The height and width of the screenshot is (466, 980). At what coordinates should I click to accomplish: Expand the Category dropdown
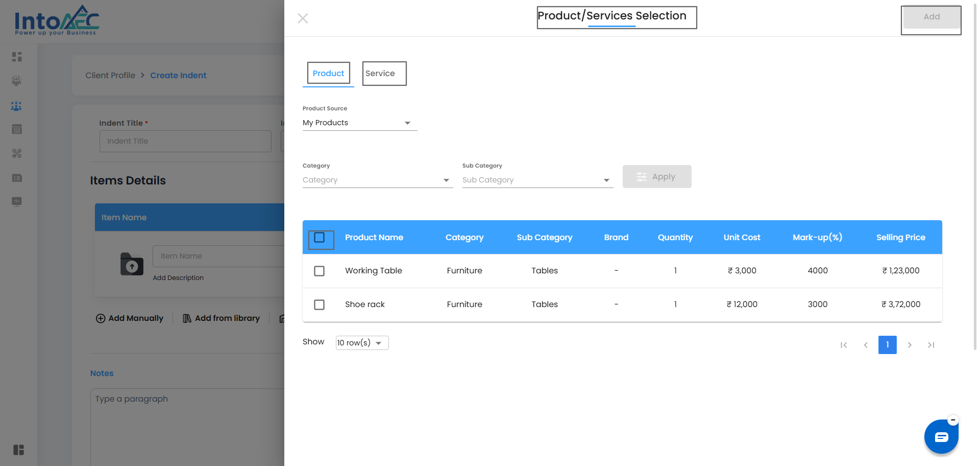click(x=377, y=180)
